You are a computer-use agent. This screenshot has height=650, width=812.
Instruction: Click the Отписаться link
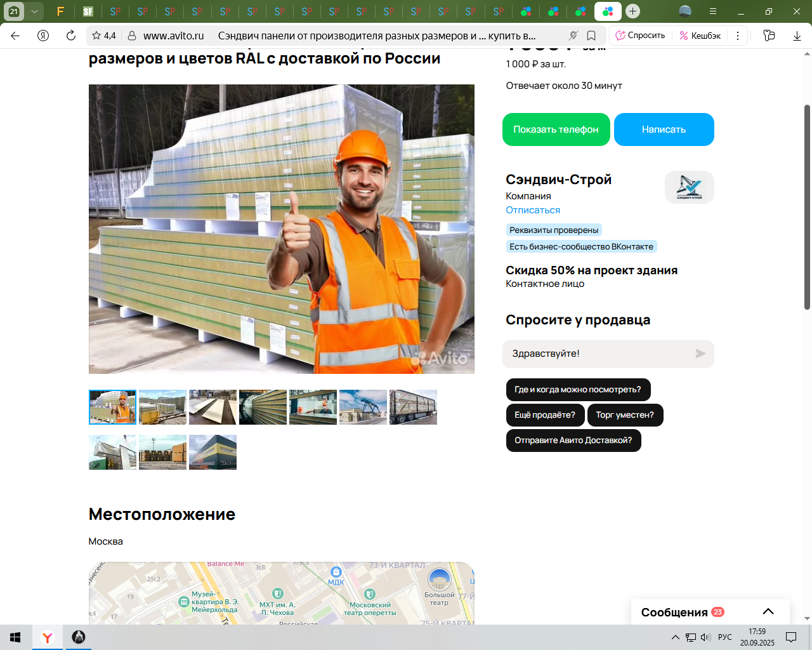click(x=533, y=210)
